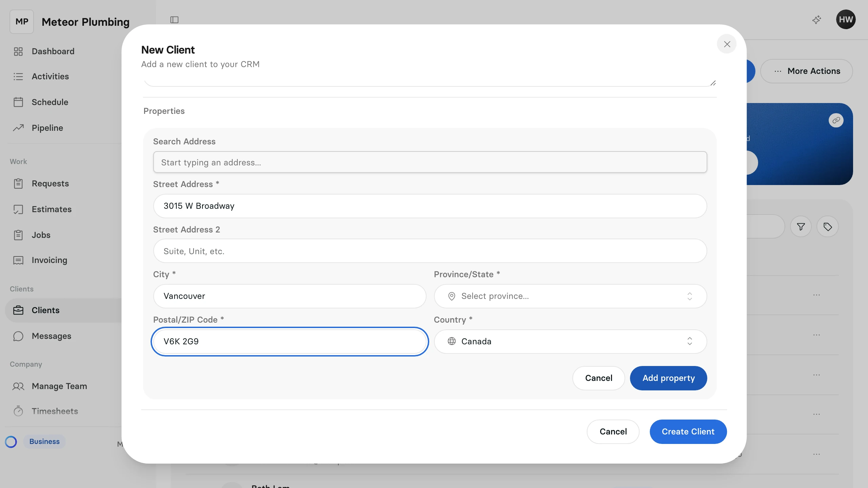Screen dimensions: 868x488
Task: Click the Search Address input field
Action: (430, 162)
